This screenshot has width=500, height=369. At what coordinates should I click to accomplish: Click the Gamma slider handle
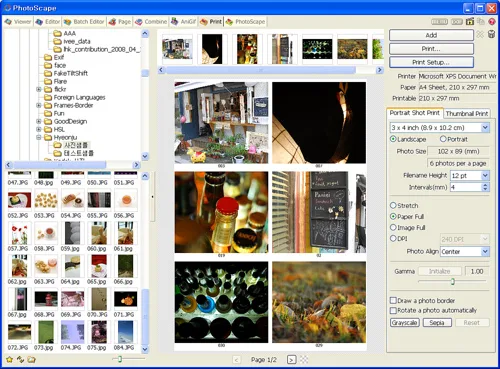(453, 282)
